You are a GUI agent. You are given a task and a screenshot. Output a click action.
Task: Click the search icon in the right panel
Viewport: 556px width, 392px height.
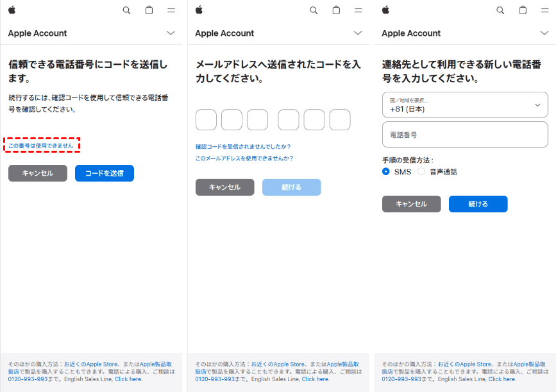[x=500, y=10]
